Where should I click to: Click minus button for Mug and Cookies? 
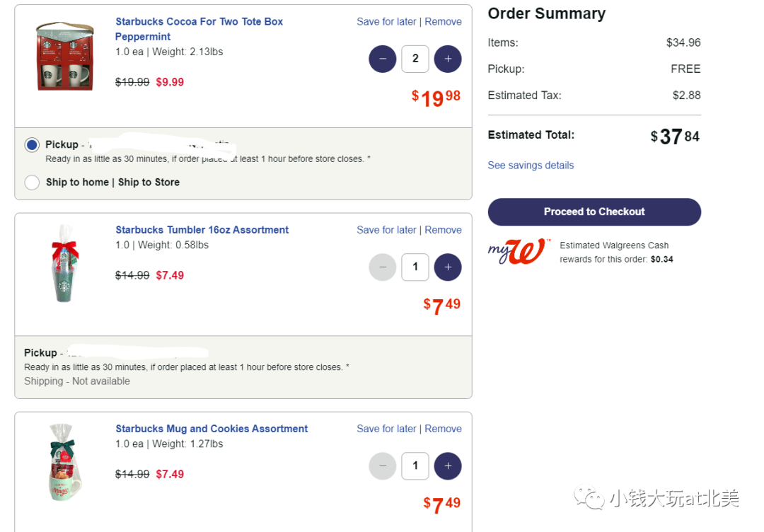tap(383, 466)
